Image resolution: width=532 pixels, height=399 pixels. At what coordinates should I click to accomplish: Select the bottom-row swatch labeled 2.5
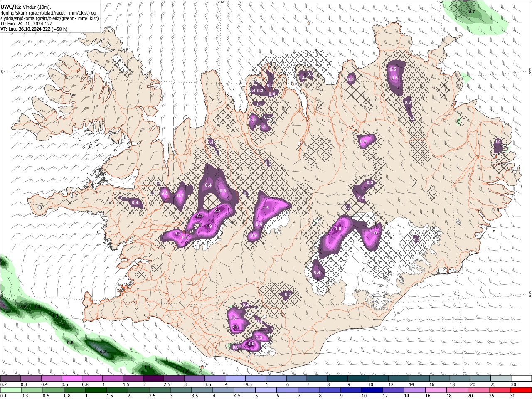159,390
